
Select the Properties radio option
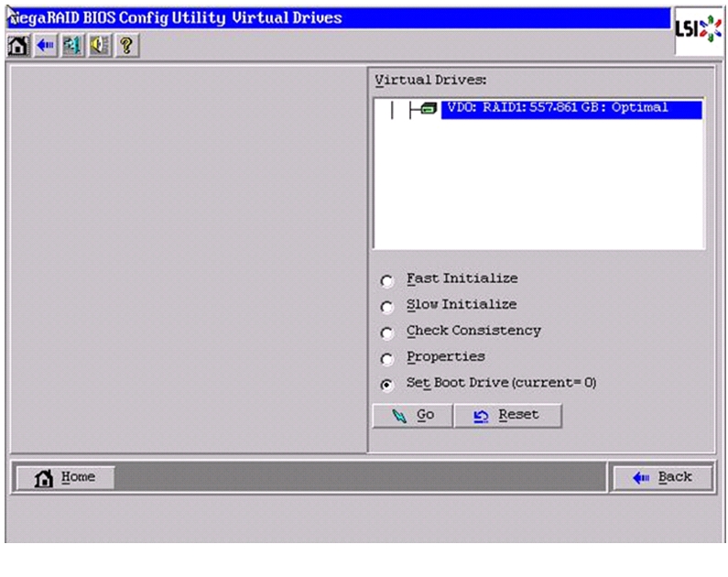click(x=386, y=359)
